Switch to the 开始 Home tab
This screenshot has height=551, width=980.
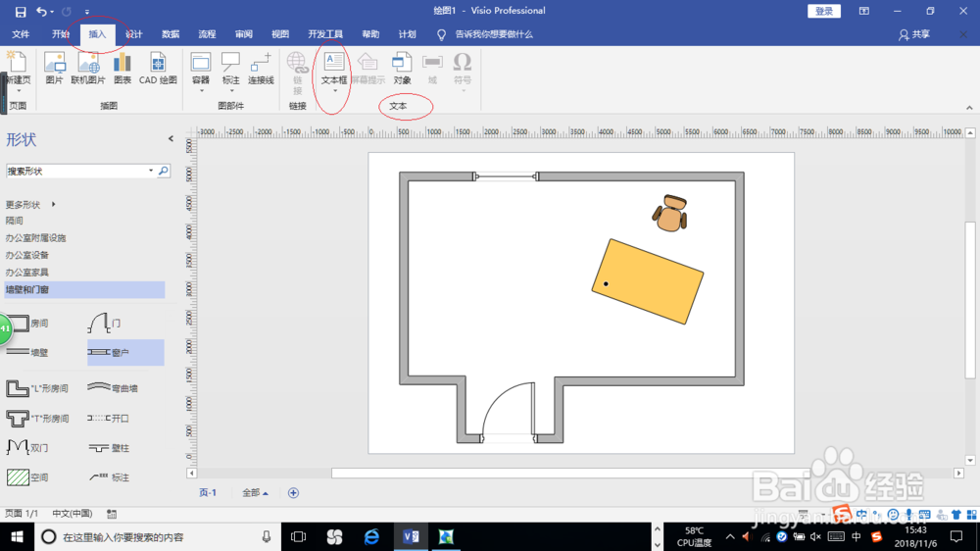click(61, 34)
